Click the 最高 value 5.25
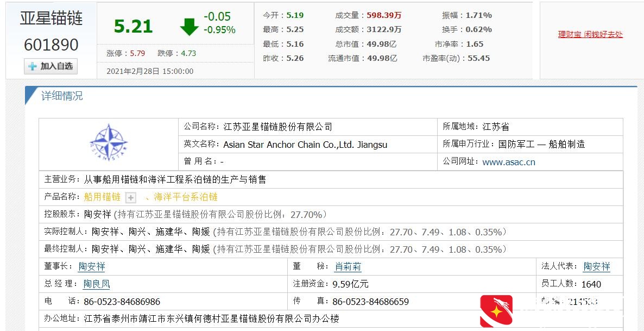The image size is (644, 331). pyautogui.click(x=295, y=29)
